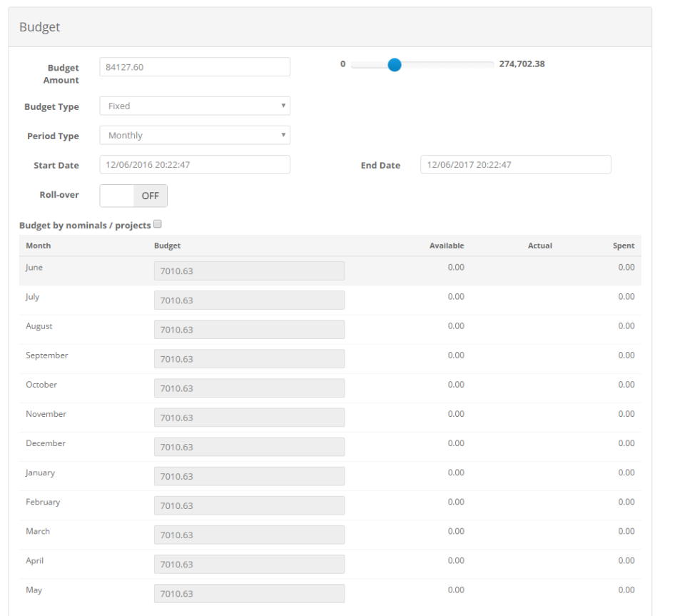Image resolution: width=685 pixels, height=616 pixels.
Task: Click the Available column header
Action: click(x=447, y=246)
